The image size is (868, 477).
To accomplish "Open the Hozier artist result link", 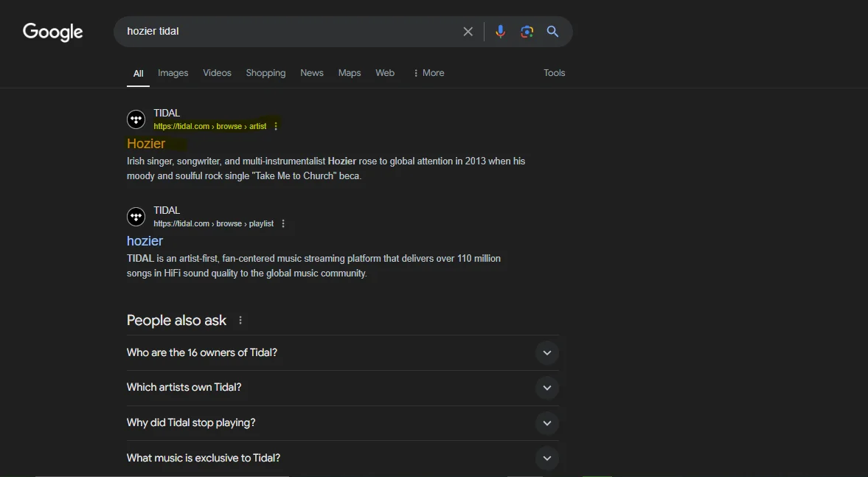I will [x=146, y=144].
